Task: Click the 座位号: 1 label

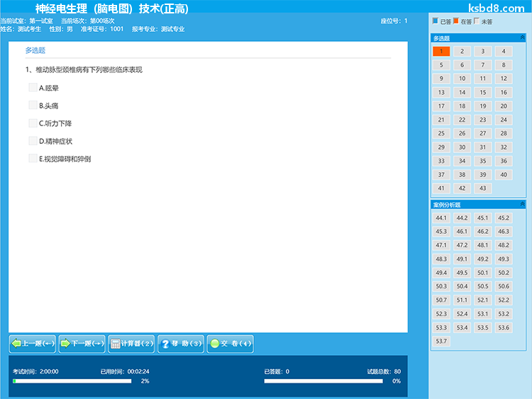Action: pos(394,21)
